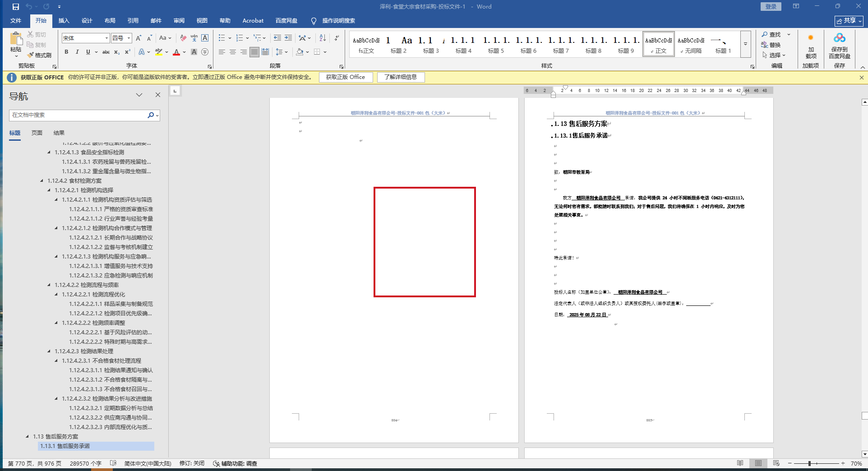This screenshot has height=471, width=868.
Task: Open the line spacing dropdown
Action: (x=282, y=52)
